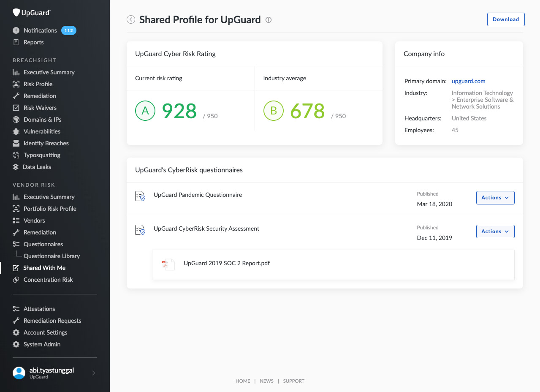This screenshot has width=540, height=392.
Task: Click UpGuard CyberRisk Security Assessment title
Action: [206, 229]
